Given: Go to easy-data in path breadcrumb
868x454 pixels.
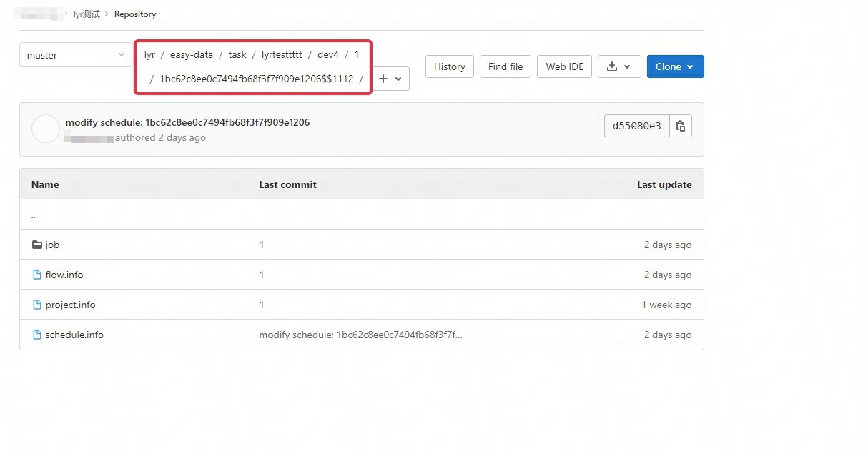Looking at the screenshot, I should 192,54.
